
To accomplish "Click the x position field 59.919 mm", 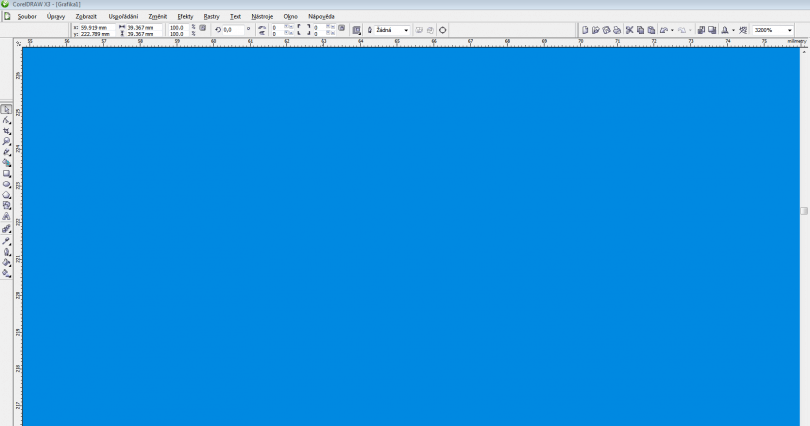I will point(97,27).
